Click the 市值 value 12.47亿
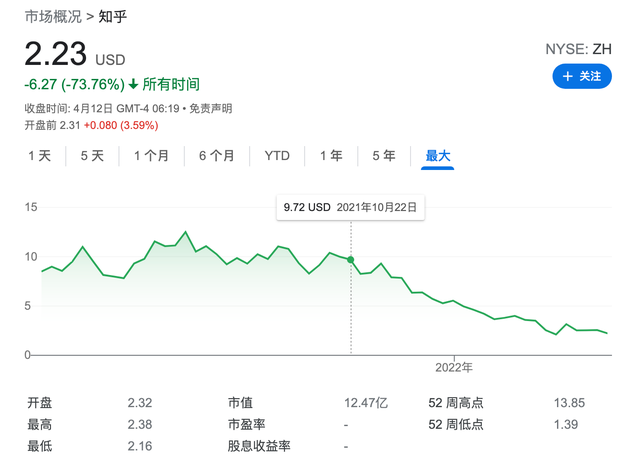 point(366,403)
